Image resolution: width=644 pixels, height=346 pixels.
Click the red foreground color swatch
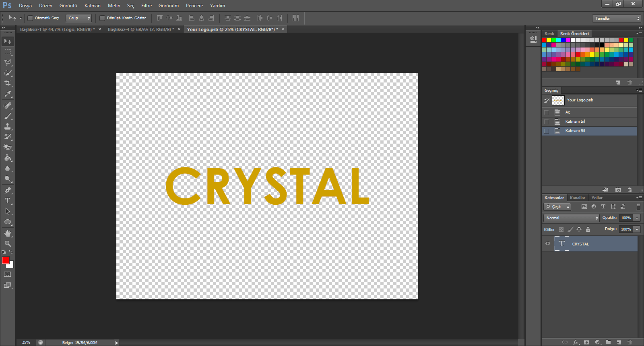click(5, 260)
